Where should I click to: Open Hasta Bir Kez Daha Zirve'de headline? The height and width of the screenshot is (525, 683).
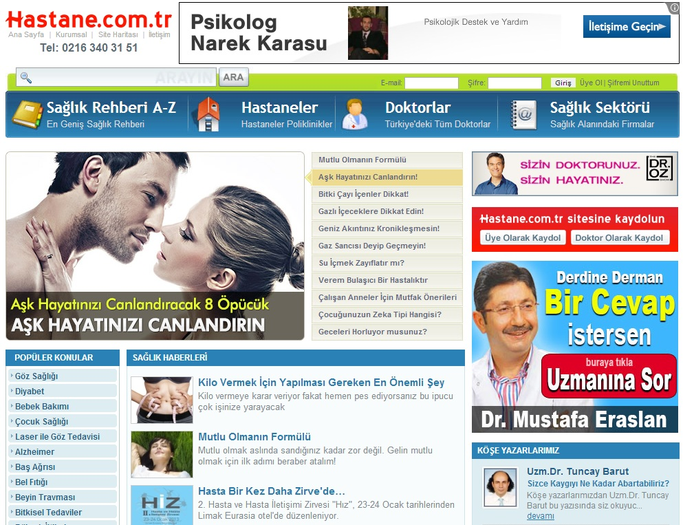pos(271,491)
